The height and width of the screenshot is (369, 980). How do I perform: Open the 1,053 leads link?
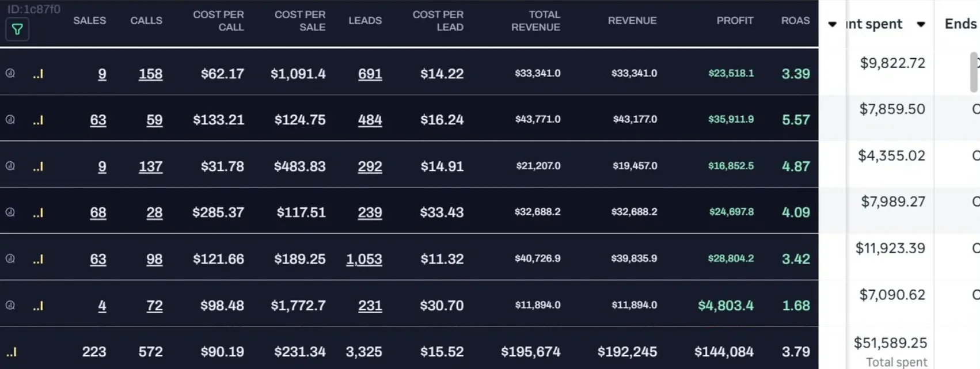[x=364, y=259]
